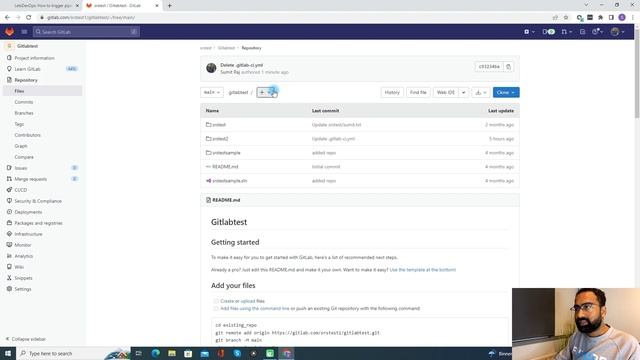This screenshot has height=360, width=640.
Task: Open Security & Compliance in sidebar
Action: tap(38, 201)
